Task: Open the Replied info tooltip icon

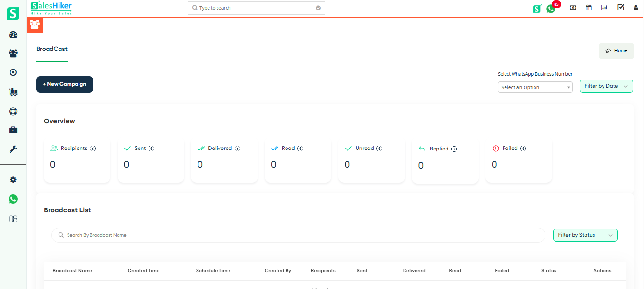Action: (x=455, y=149)
